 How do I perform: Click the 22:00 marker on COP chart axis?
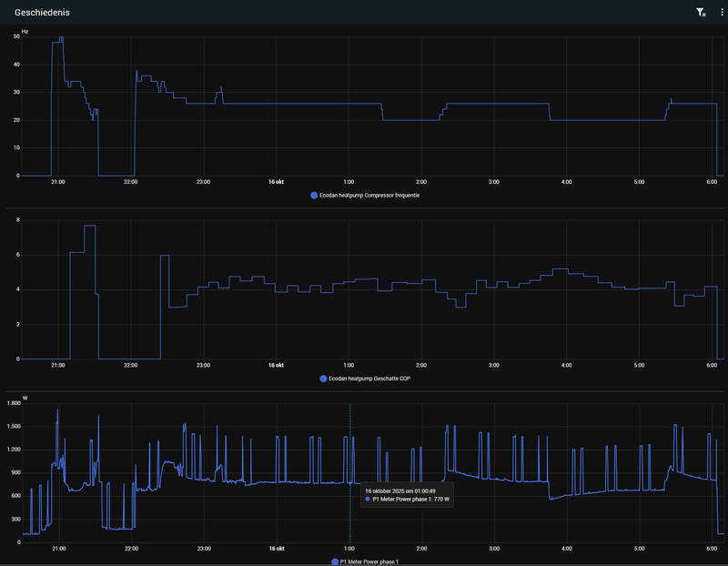click(x=130, y=366)
